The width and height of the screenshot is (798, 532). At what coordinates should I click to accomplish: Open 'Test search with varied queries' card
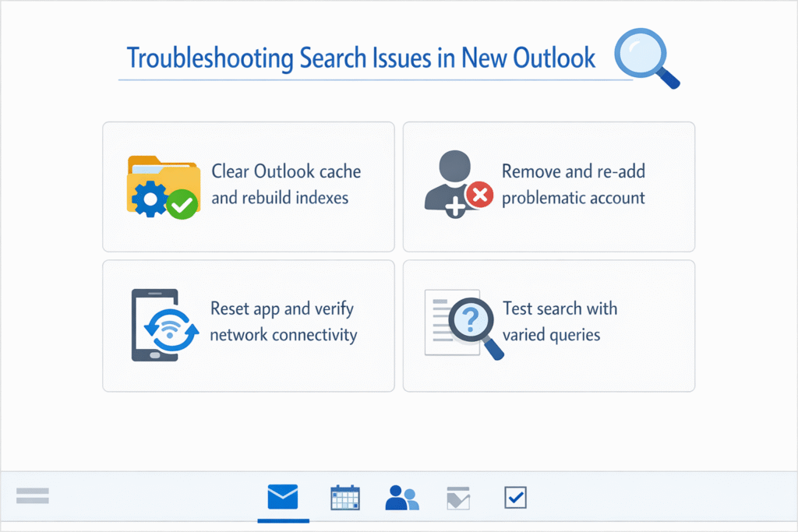tap(548, 325)
